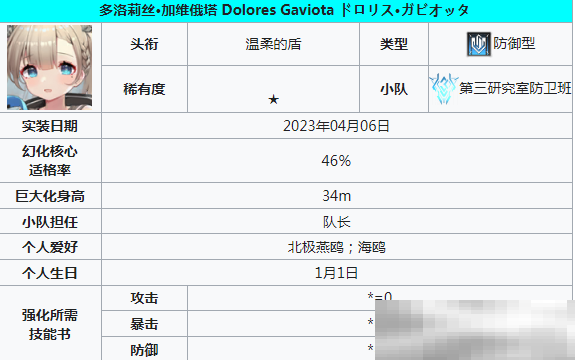575x360 pixels.
Task: Click the rarity star symbol
Action: (273, 99)
